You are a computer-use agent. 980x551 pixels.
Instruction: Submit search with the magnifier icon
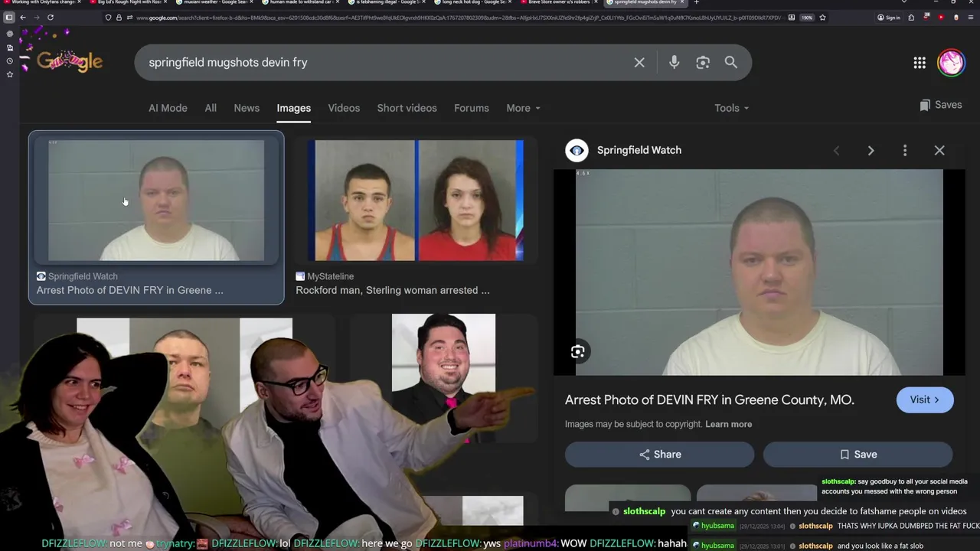pyautogui.click(x=731, y=63)
